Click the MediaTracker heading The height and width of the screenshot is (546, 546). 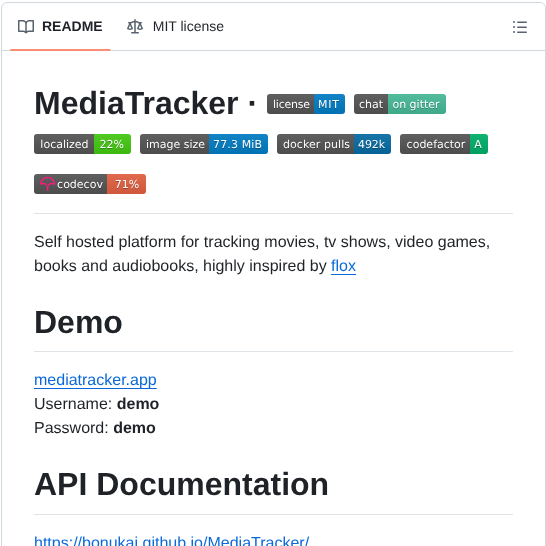136,103
